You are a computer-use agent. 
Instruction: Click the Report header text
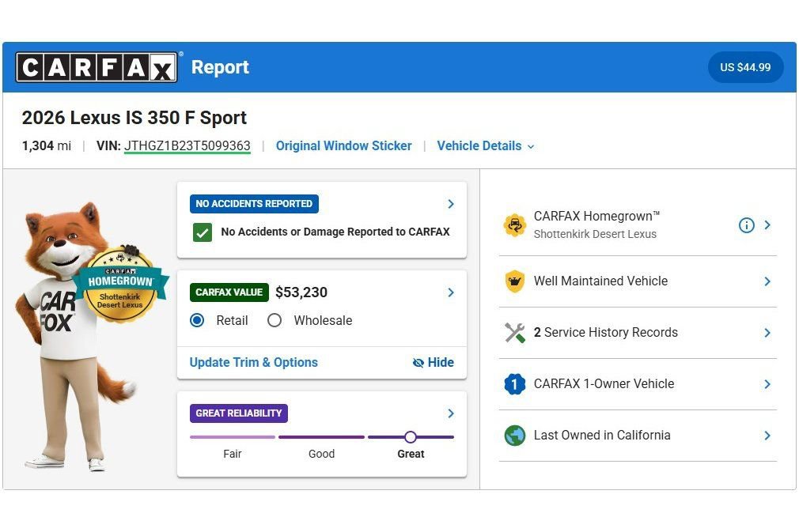[x=220, y=67]
